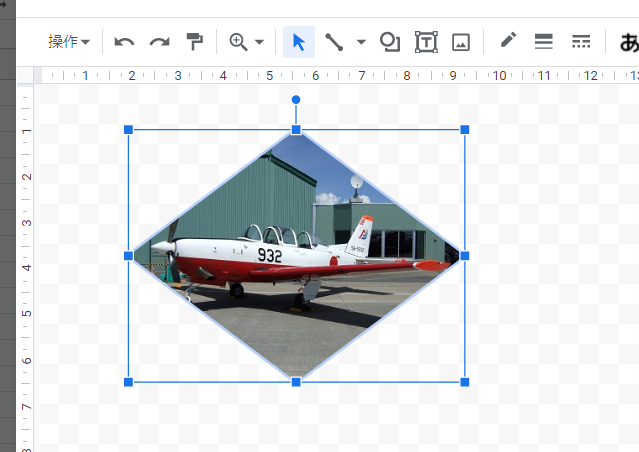This screenshot has width=639, height=452.
Task: Click the top-left corner resize handle
Action: click(x=128, y=130)
